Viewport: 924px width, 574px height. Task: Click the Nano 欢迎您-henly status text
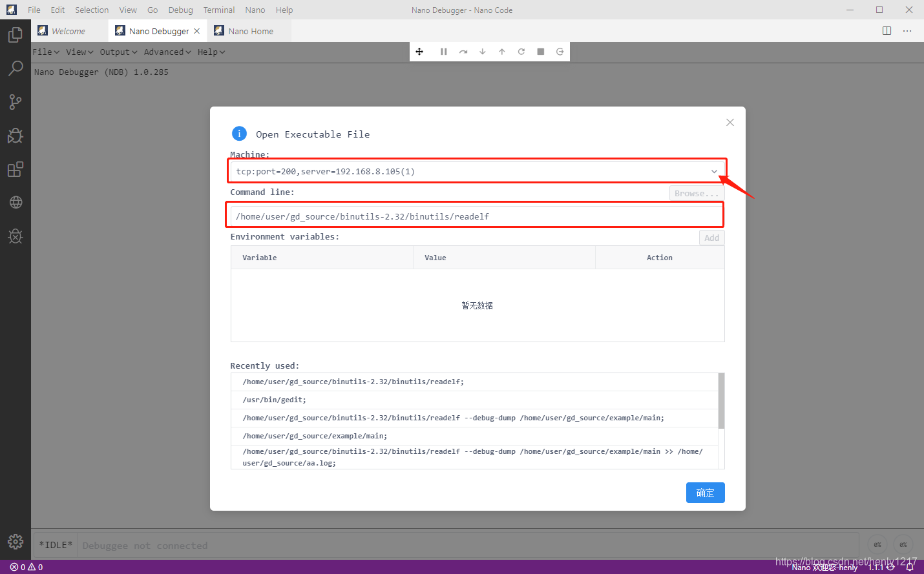[x=824, y=567]
